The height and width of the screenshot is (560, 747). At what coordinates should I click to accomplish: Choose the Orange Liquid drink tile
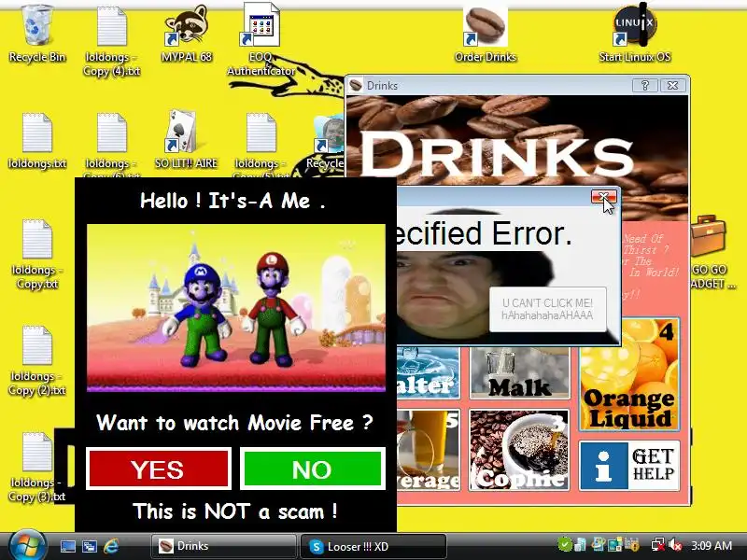click(x=629, y=374)
